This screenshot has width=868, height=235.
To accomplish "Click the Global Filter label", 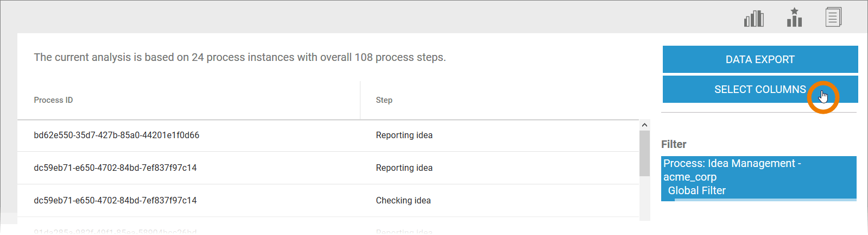I will (x=696, y=191).
